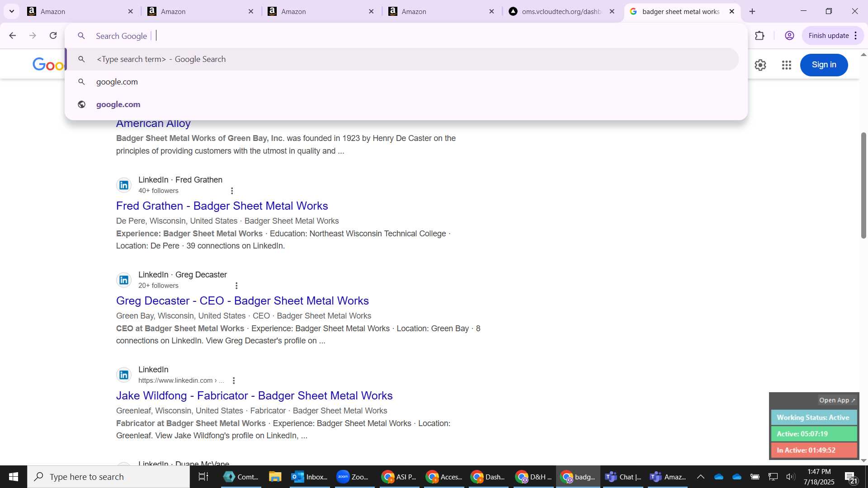Open Jake Wildfong - Fabricator result link

[x=254, y=396]
